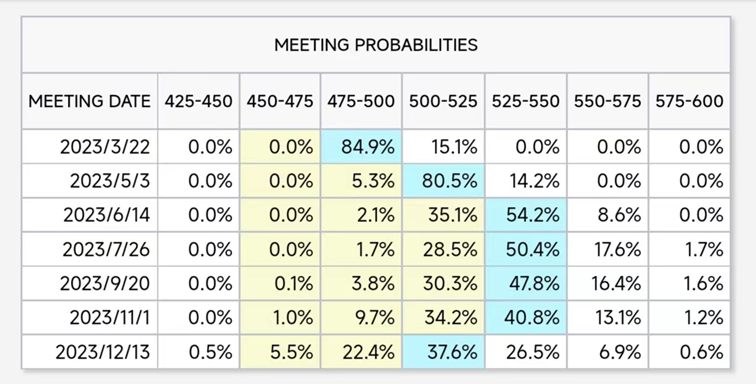Select the 50.4% cell for 2023/7/26

coord(526,249)
